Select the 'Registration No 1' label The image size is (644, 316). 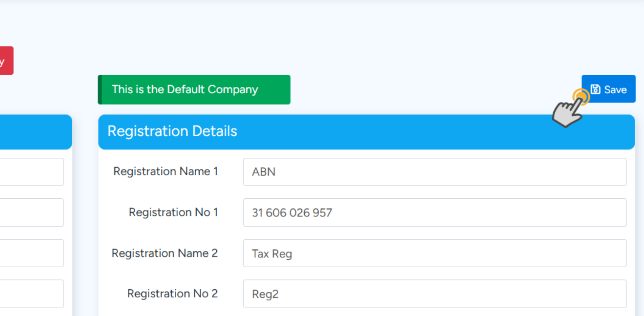click(173, 212)
